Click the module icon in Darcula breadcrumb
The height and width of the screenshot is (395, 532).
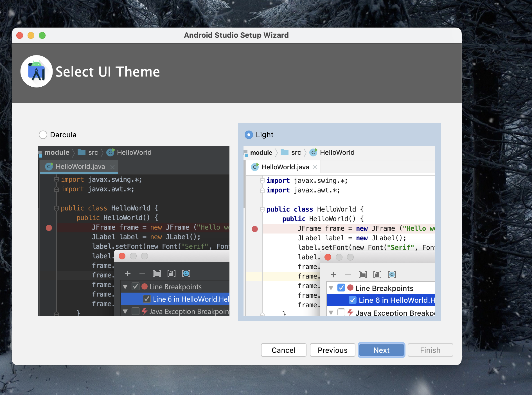coord(40,154)
